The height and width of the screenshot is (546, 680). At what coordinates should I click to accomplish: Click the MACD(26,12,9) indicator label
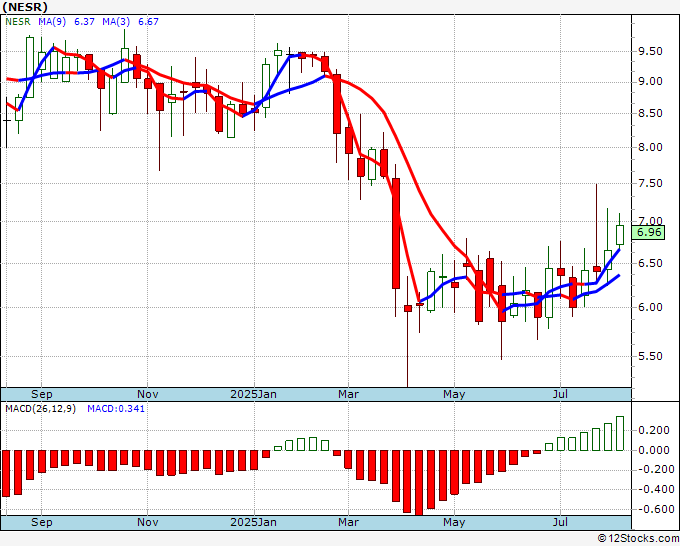pyautogui.click(x=40, y=409)
